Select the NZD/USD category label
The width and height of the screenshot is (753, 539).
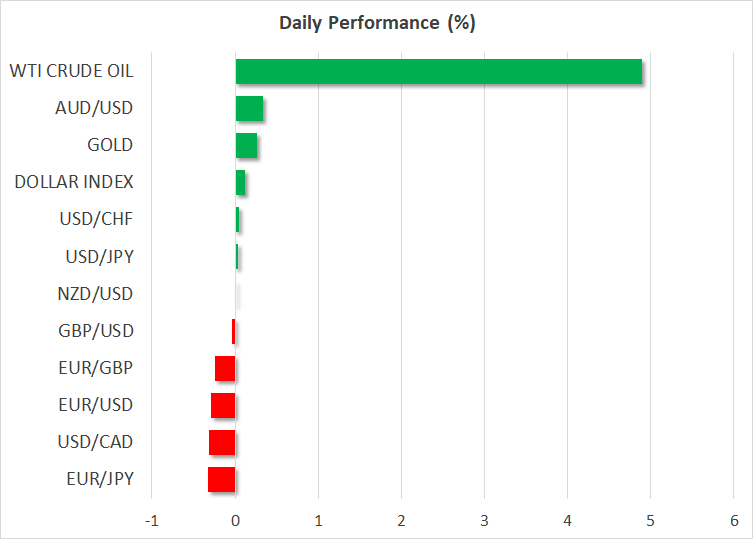point(96,294)
